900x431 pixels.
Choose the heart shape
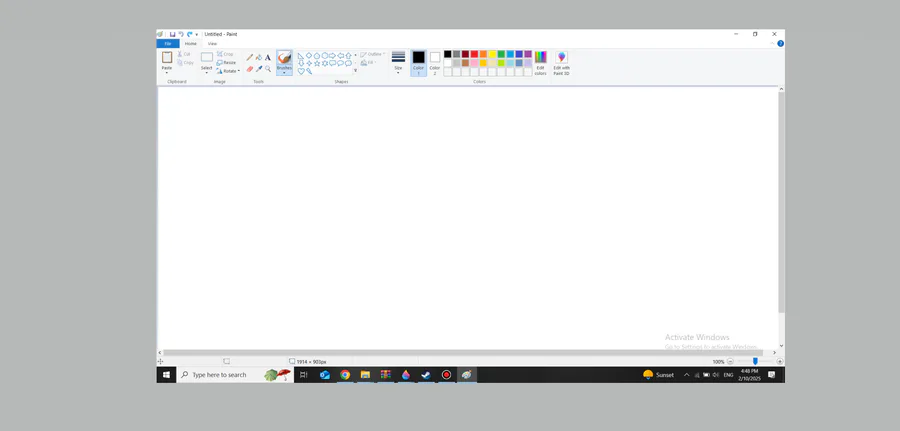pyautogui.click(x=301, y=71)
